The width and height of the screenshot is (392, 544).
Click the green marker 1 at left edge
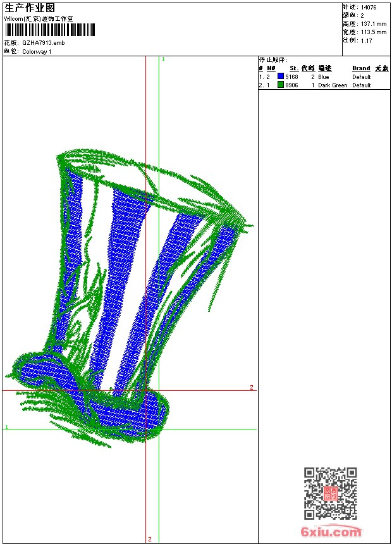[x=7, y=428]
